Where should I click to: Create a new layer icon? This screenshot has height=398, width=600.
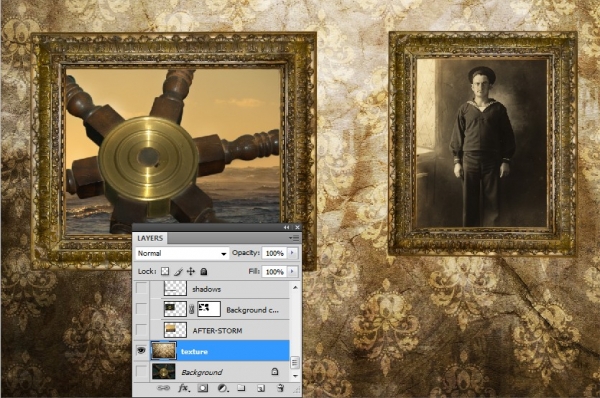[261, 388]
